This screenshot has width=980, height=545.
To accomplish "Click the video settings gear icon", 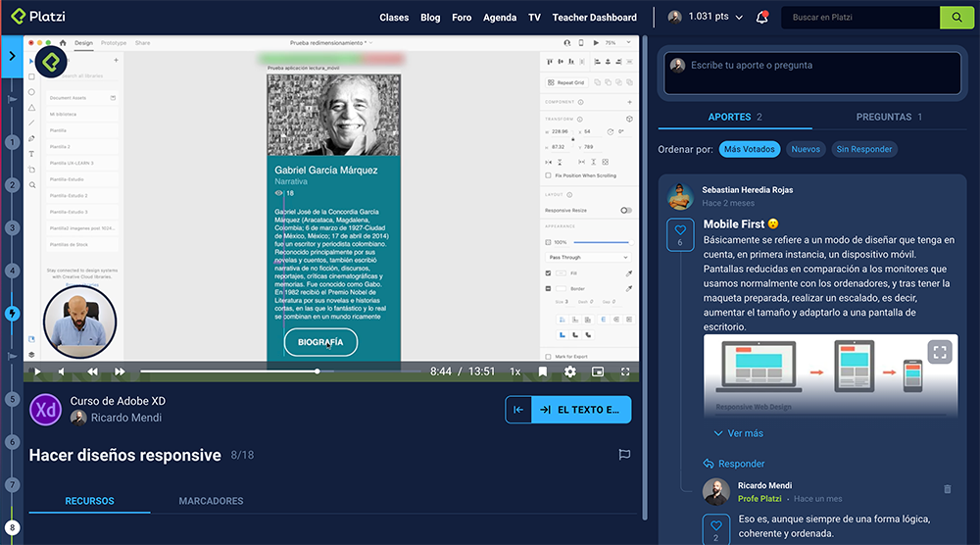I will [x=570, y=372].
